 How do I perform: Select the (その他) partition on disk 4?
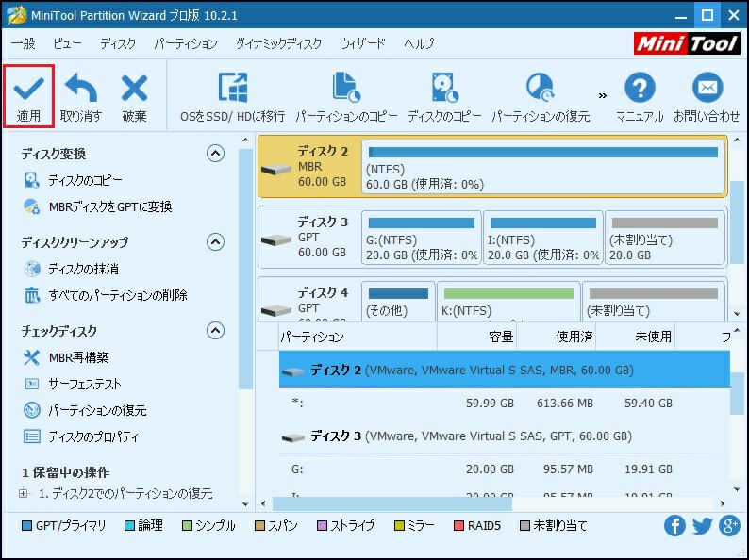click(398, 302)
